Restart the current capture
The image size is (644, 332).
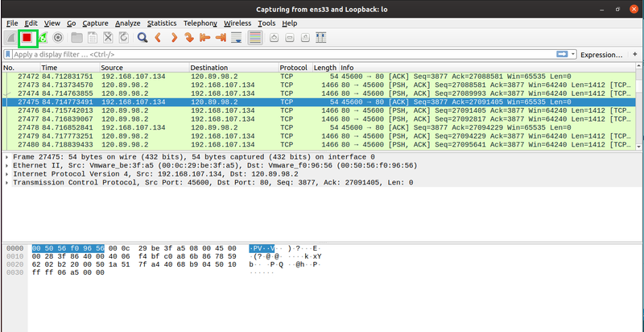coord(43,37)
